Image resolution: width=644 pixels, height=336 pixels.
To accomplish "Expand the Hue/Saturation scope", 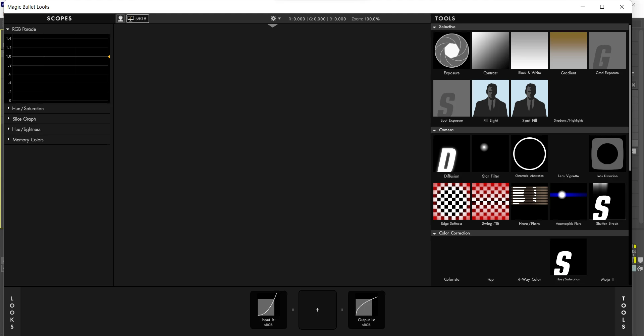I will (x=8, y=108).
